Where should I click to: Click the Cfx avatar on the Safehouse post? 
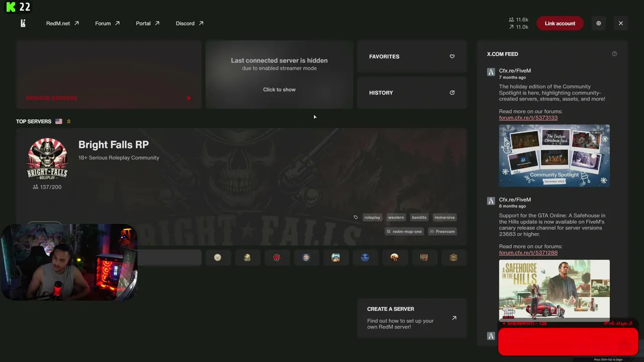coord(491,201)
